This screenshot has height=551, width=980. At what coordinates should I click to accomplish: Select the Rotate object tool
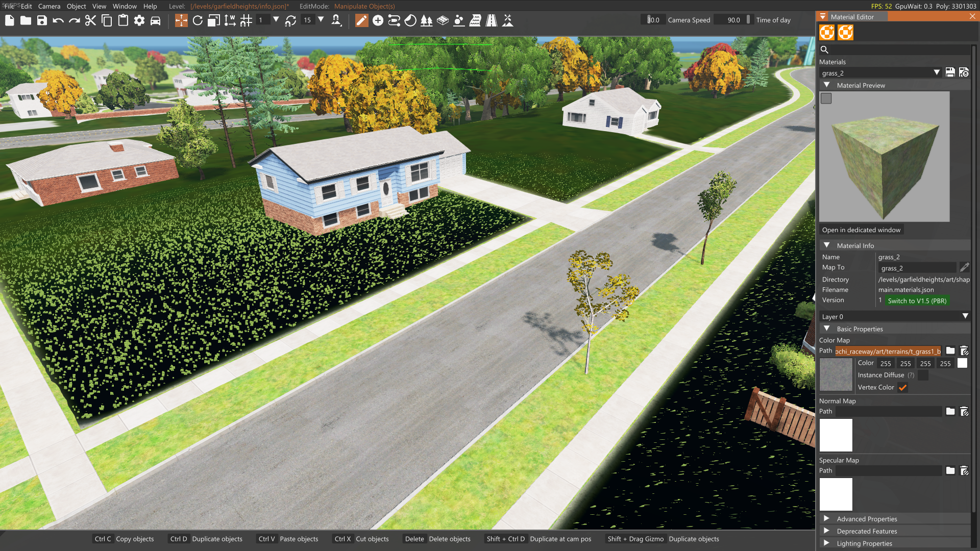pos(198,20)
